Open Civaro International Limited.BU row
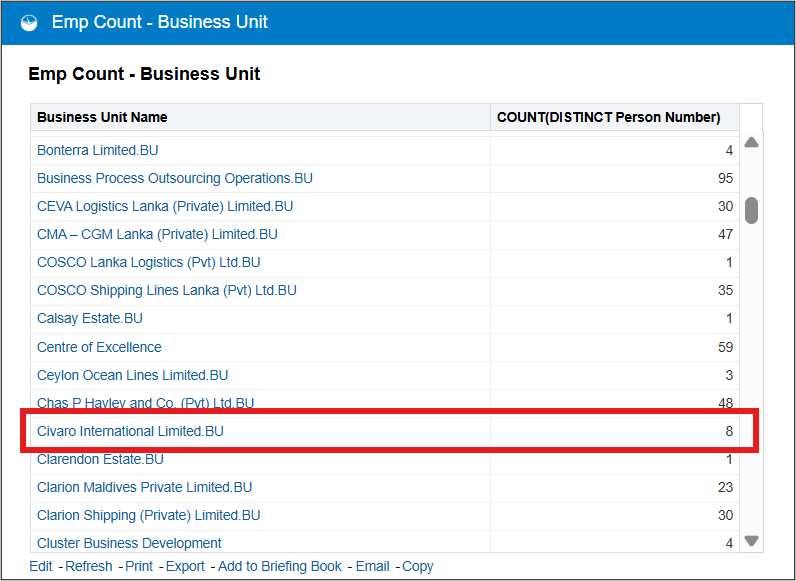This screenshot has height=581, width=796. coord(131,432)
